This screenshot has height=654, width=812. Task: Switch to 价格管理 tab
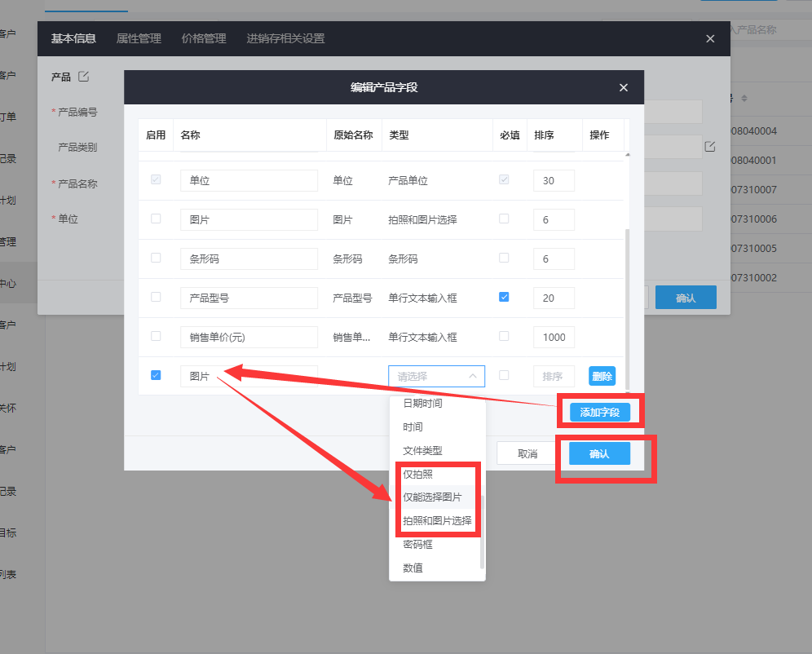pyautogui.click(x=204, y=39)
